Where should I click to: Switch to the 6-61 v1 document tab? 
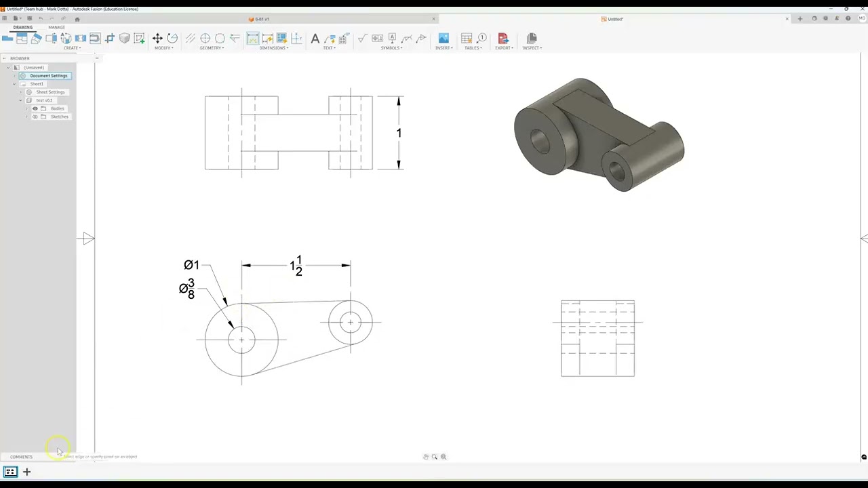click(259, 19)
